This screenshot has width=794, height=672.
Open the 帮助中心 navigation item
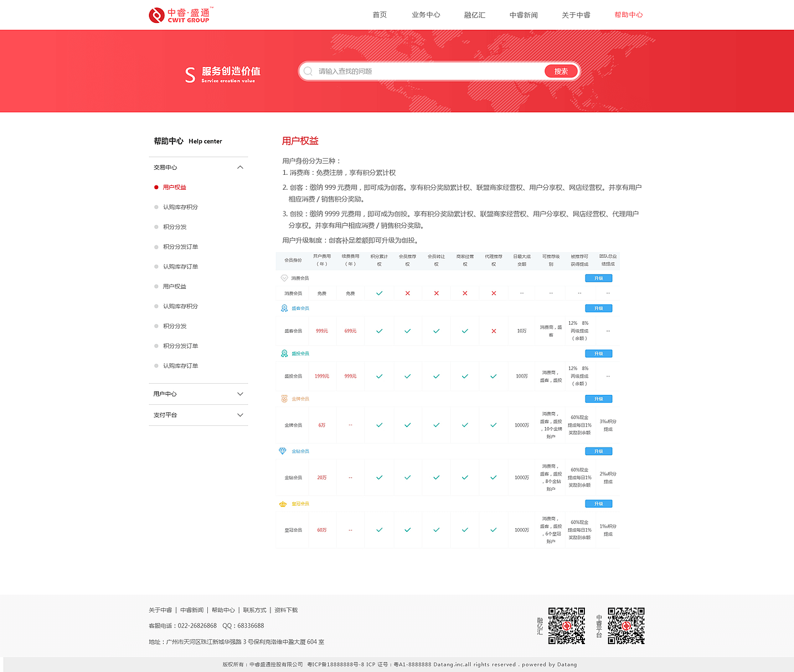click(x=629, y=14)
